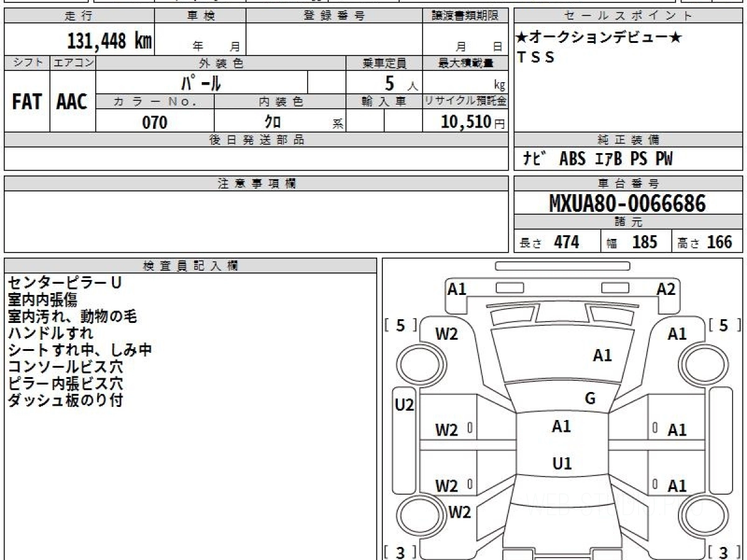Select the note 室内内張傷

coord(42,300)
